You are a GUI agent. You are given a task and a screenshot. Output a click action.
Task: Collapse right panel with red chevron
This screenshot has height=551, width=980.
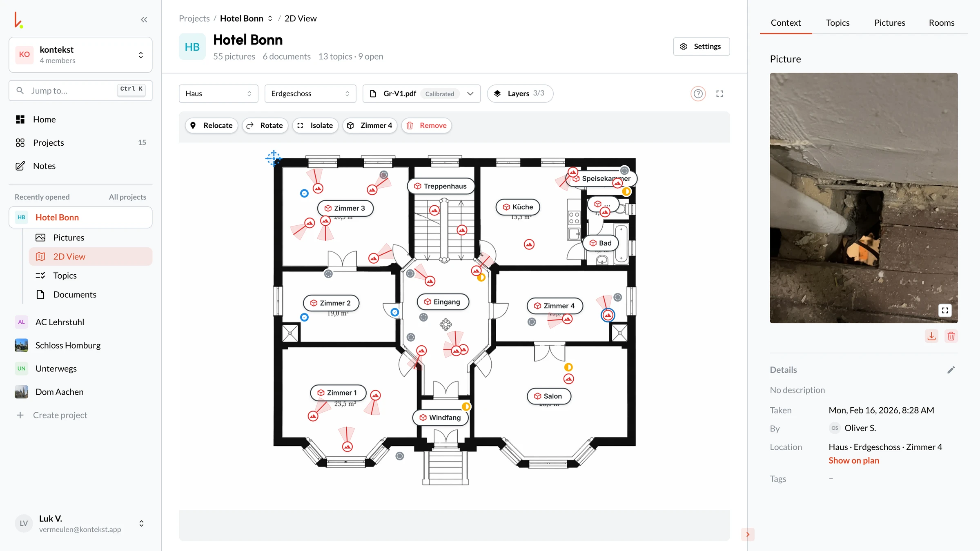click(x=748, y=534)
